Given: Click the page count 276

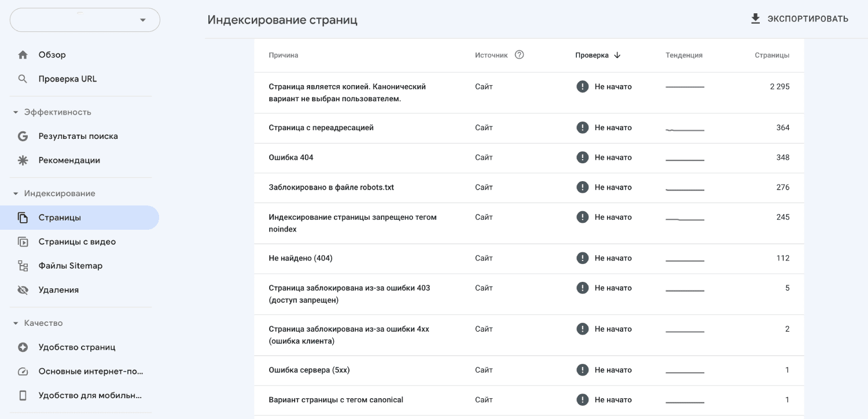Looking at the screenshot, I should [783, 187].
